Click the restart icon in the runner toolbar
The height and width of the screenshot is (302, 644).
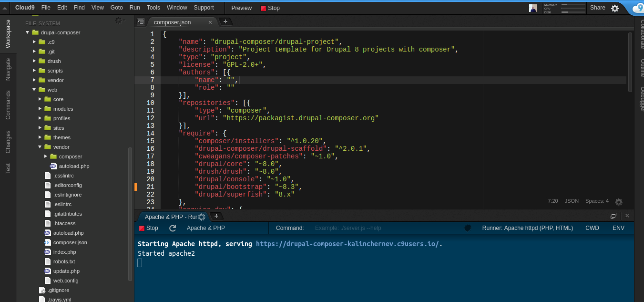point(173,228)
